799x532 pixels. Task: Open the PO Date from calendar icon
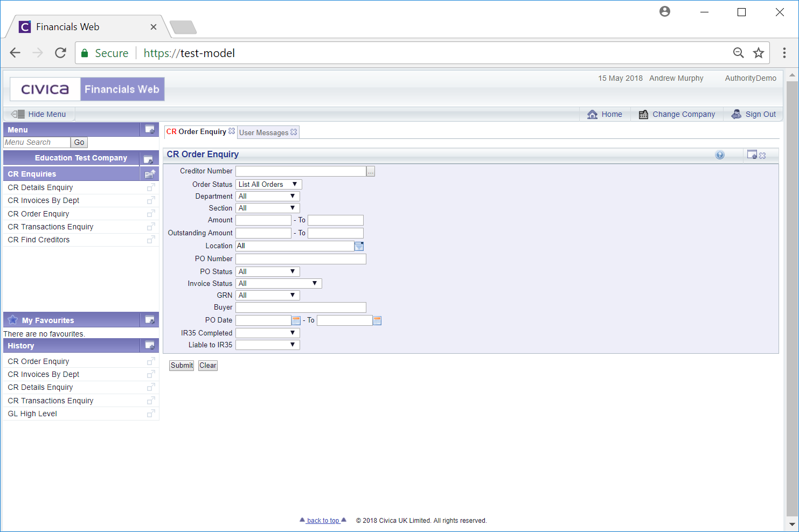(296, 320)
